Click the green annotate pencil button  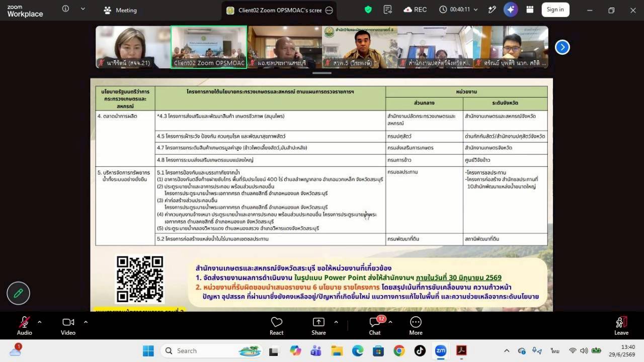click(19, 293)
